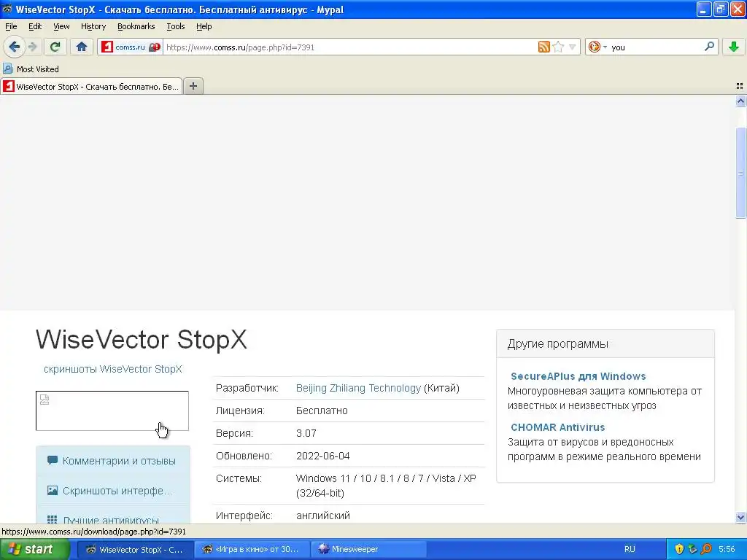The height and width of the screenshot is (560, 747).
Task: Open the File menu
Action: coord(11,26)
